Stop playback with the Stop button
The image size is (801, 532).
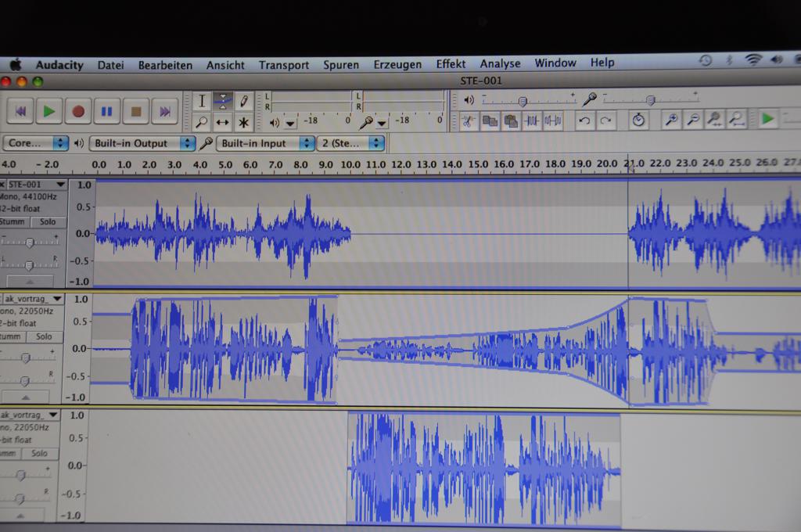point(136,111)
